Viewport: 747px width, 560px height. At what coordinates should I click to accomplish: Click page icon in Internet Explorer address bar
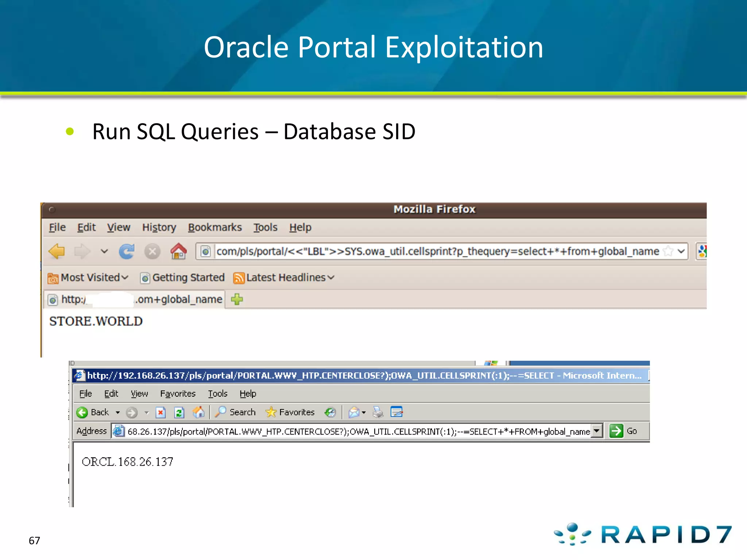(x=119, y=431)
